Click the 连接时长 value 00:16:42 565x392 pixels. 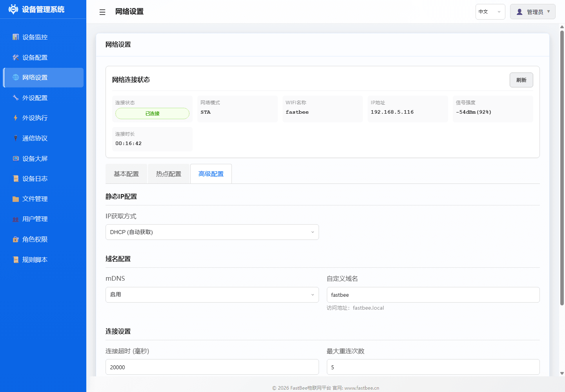[128, 143]
